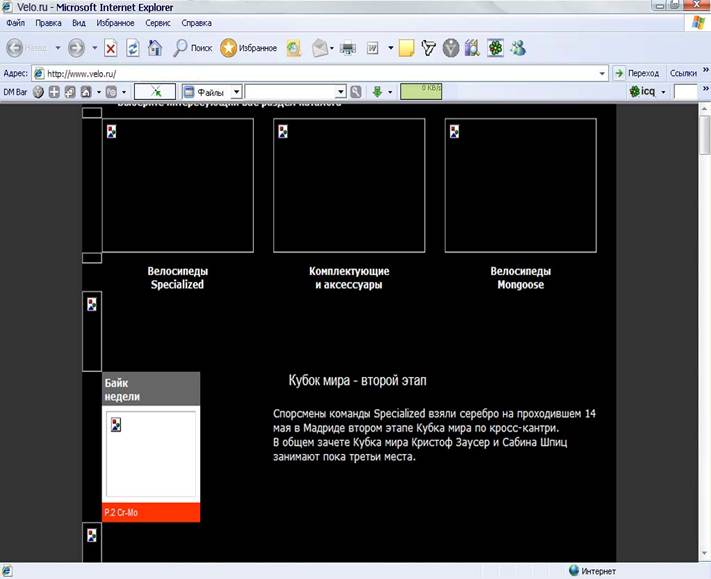Click the Переход go button
The width and height of the screenshot is (711, 579).
[x=637, y=73]
